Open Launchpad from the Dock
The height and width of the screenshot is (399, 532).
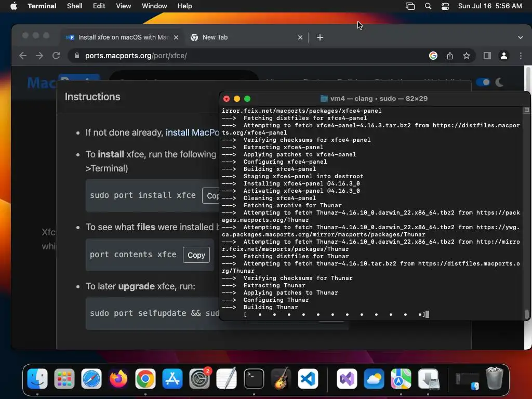coord(64,379)
